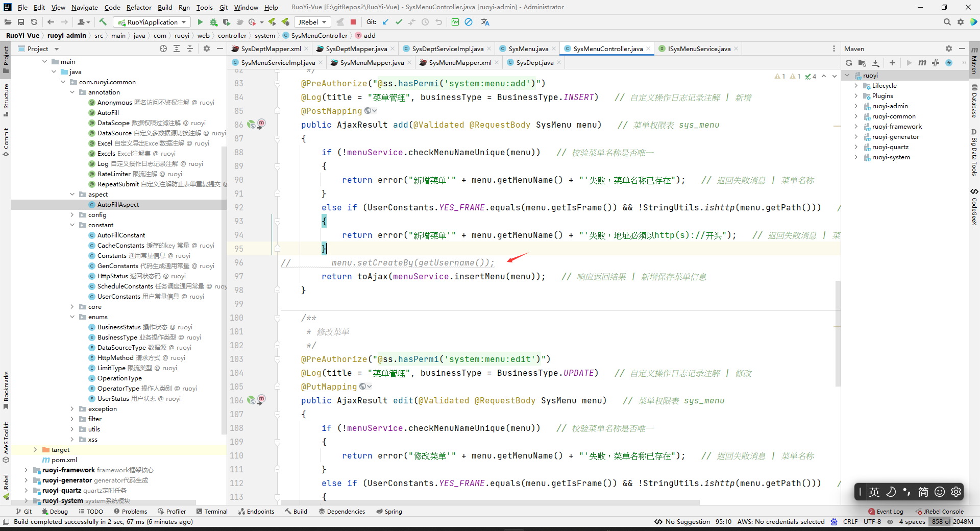Screen dimensions: 980x531
Task: Open Git history clock icon
Action: pyautogui.click(x=425, y=22)
